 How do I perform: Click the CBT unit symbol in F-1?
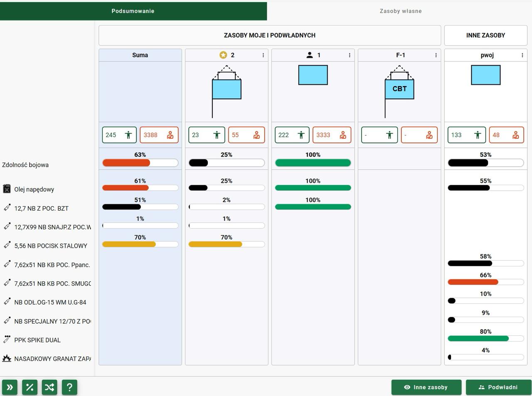click(x=399, y=89)
